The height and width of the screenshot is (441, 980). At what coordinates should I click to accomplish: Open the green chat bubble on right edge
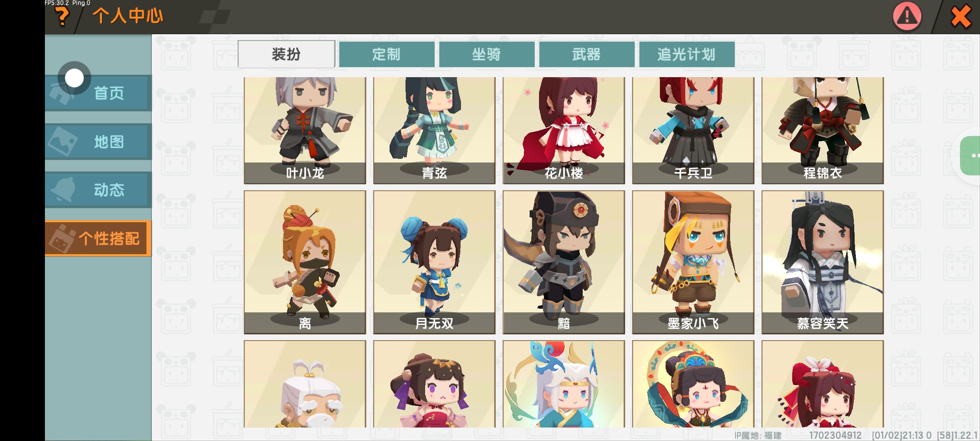click(971, 156)
